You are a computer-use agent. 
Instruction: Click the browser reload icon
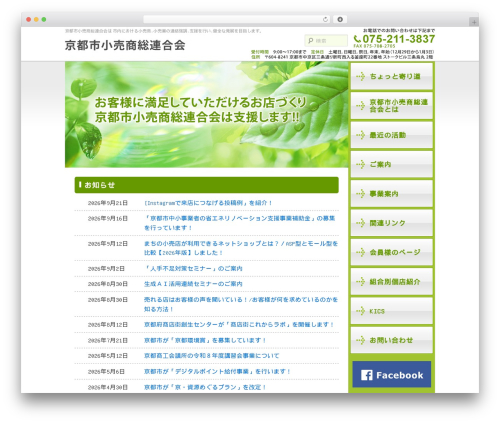[x=325, y=20]
